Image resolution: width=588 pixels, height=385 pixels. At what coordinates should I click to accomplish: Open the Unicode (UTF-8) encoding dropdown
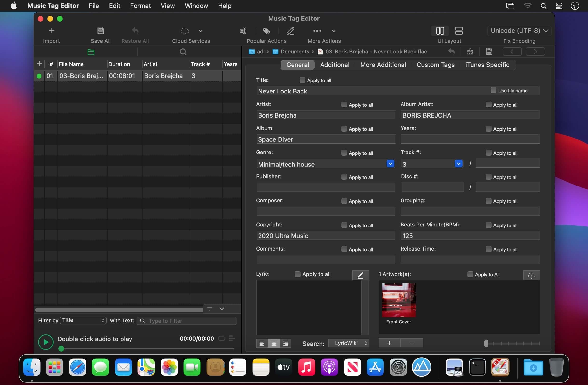pos(519,31)
